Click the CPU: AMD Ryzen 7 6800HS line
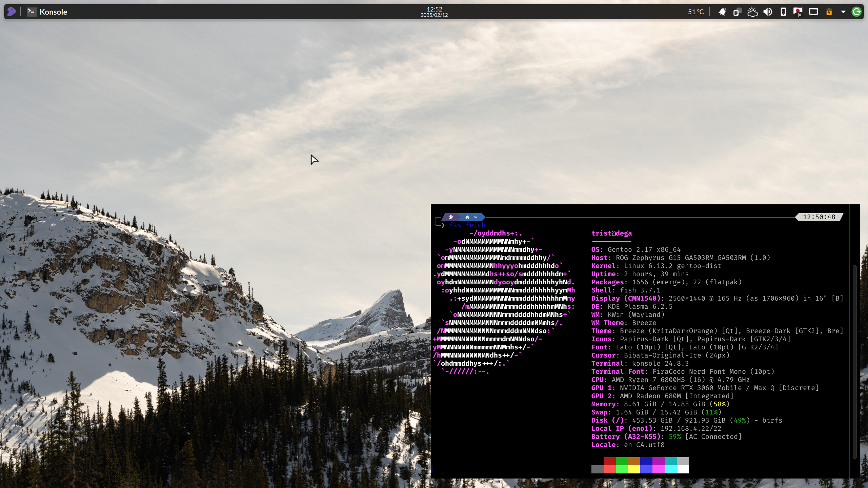868x488 pixels. coord(671,380)
